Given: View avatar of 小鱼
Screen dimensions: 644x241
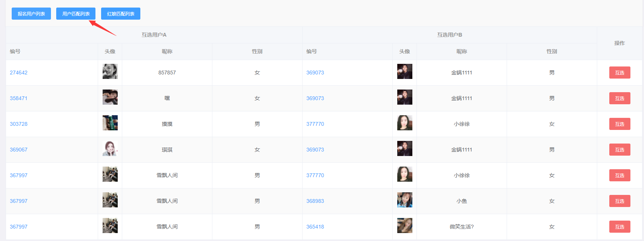Looking at the screenshot, I should point(405,200).
